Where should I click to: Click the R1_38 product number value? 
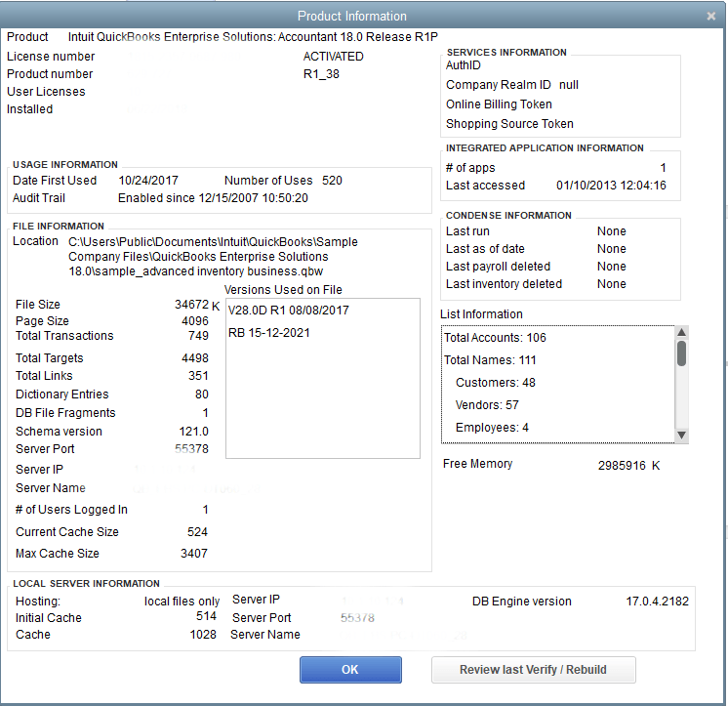(321, 74)
